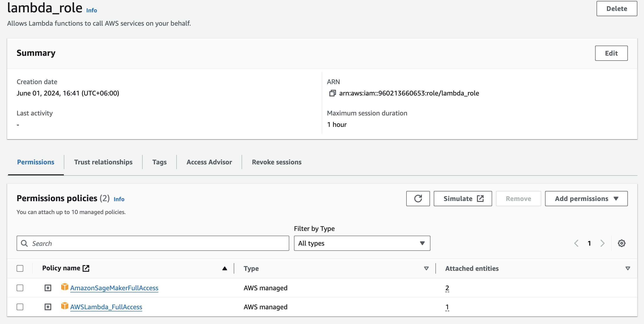This screenshot has height=324, width=644.
Task: Sort by Policy name ascending arrow
Action: [224, 268]
